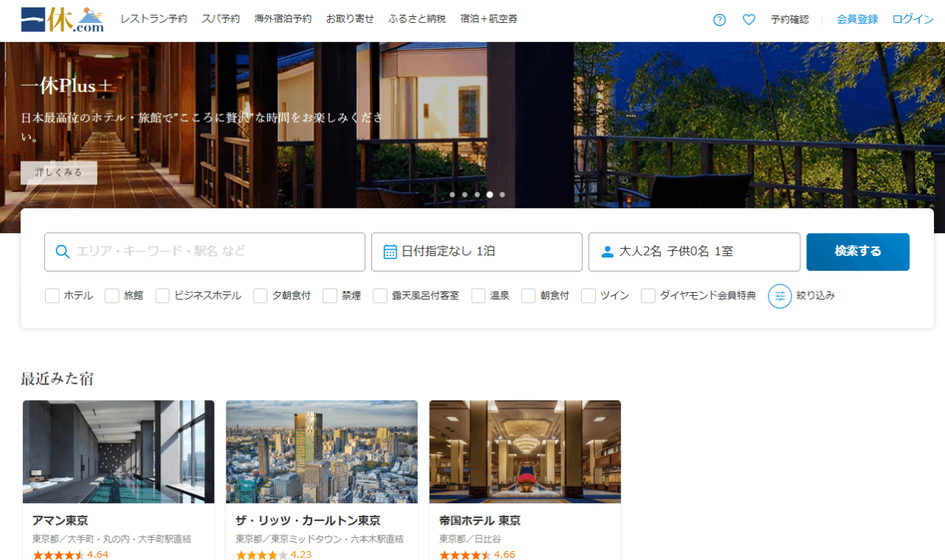Check the 温泉 filter option

478,295
